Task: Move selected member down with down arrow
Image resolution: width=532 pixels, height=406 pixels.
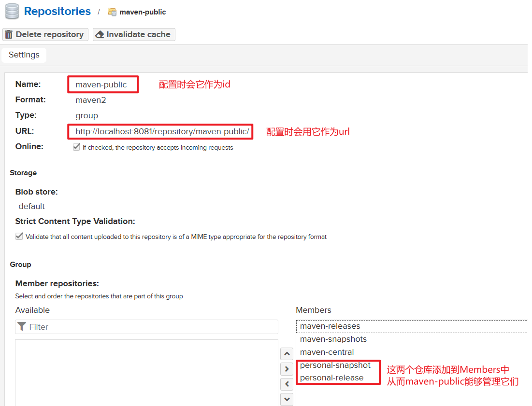Action: tap(287, 399)
